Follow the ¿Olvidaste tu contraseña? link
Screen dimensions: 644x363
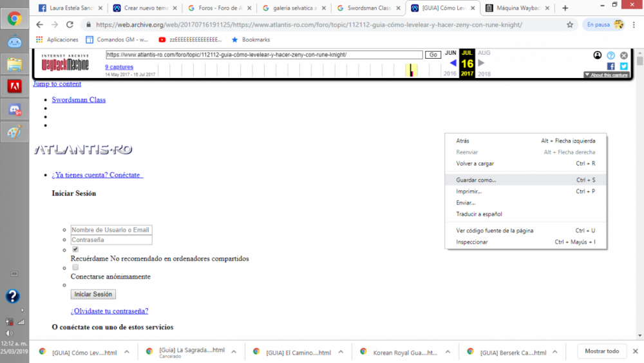tap(109, 311)
